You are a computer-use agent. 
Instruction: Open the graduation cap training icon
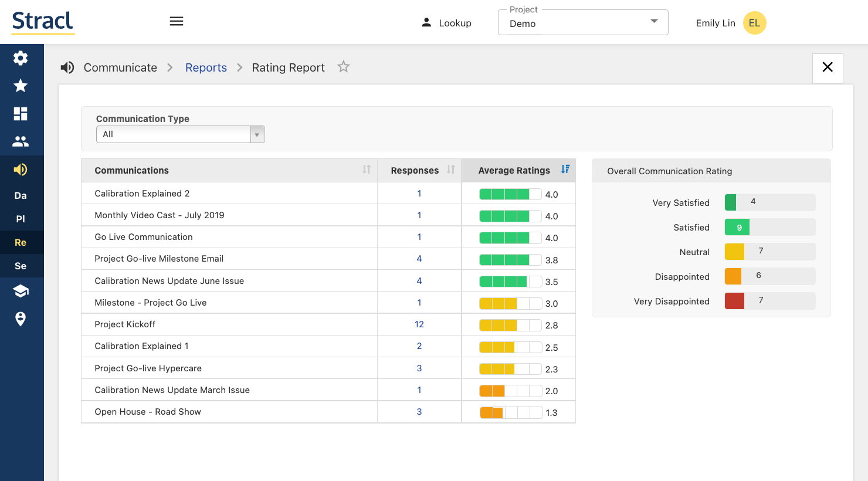pos(21,291)
